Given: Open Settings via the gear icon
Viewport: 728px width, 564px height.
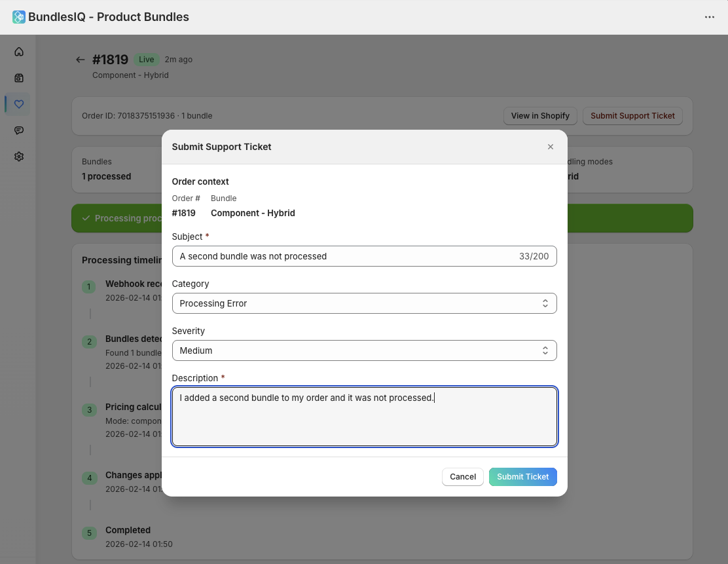Looking at the screenshot, I should pos(18,156).
